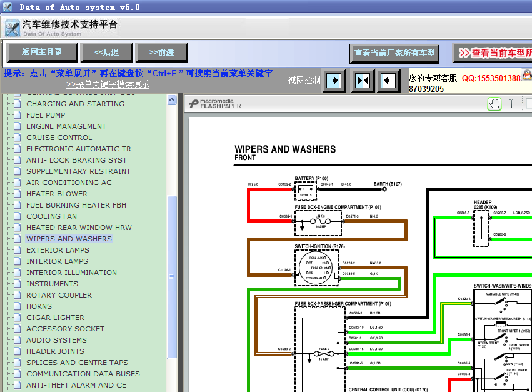Click the Macromedia FlashPaper logo
The width and height of the screenshot is (532, 392).
pos(215,104)
